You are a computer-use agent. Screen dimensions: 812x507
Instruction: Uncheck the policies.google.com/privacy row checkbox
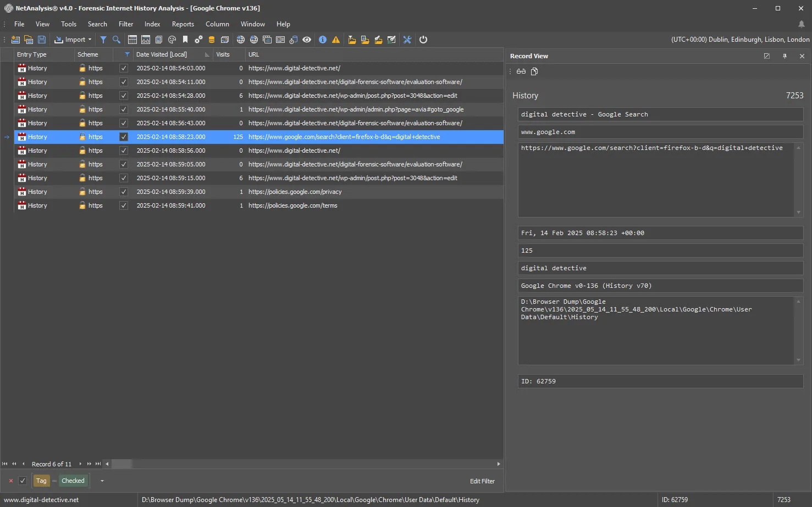(x=124, y=192)
